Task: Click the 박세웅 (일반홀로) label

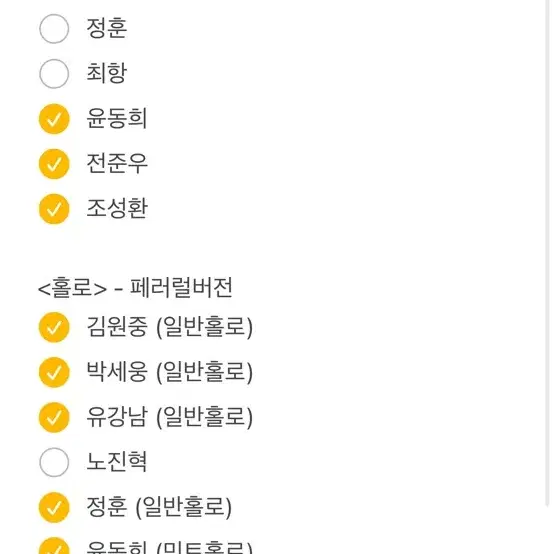Action: click(170, 372)
